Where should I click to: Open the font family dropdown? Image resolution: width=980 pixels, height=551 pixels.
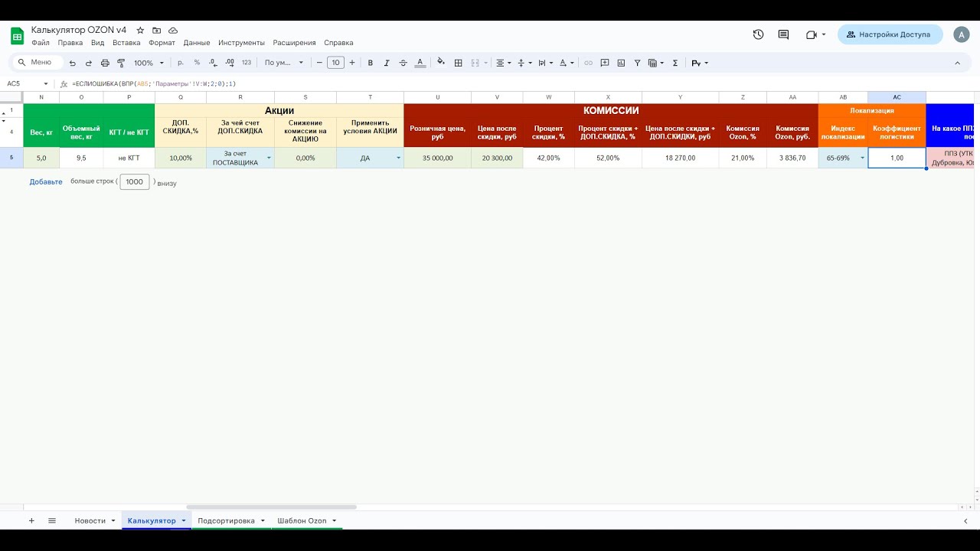click(284, 63)
